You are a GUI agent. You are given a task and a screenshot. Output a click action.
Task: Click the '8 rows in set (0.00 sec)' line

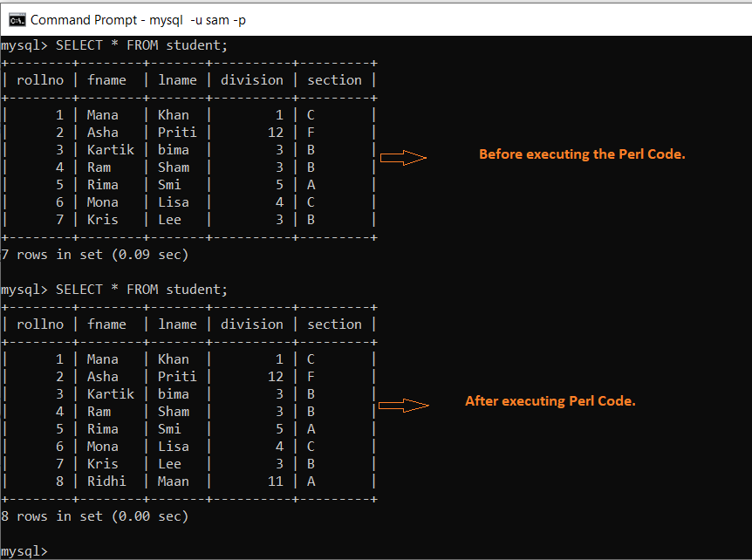(96, 516)
